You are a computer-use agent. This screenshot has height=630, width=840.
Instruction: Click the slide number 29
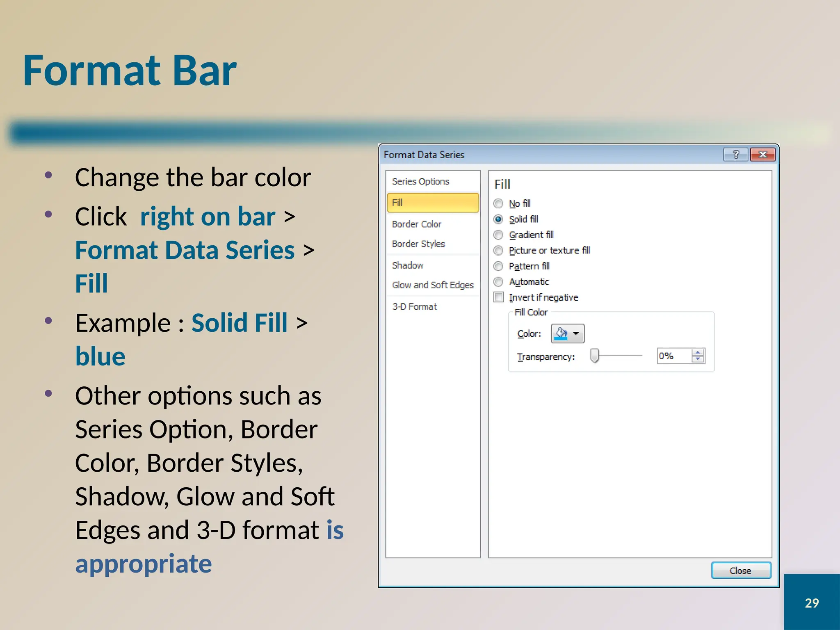[x=812, y=603]
